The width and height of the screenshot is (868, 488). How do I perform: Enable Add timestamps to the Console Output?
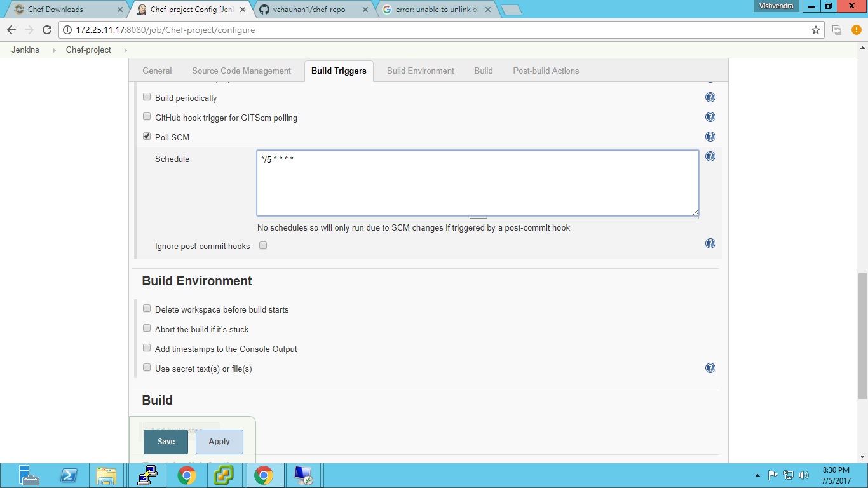tap(147, 348)
